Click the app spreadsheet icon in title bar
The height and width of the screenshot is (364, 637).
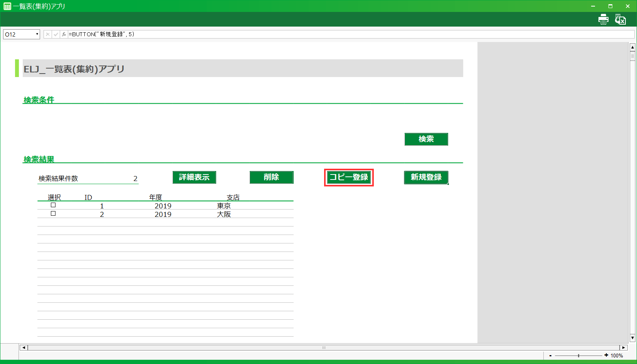7,6
